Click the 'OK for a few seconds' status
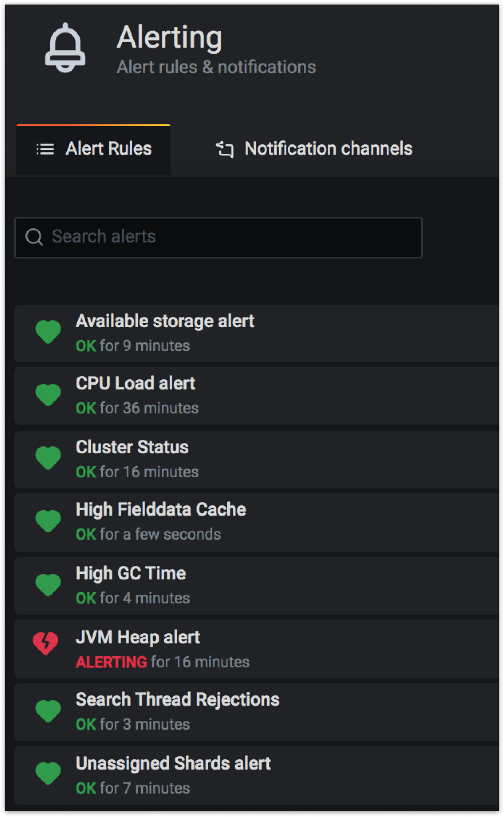 pyautogui.click(x=148, y=534)
